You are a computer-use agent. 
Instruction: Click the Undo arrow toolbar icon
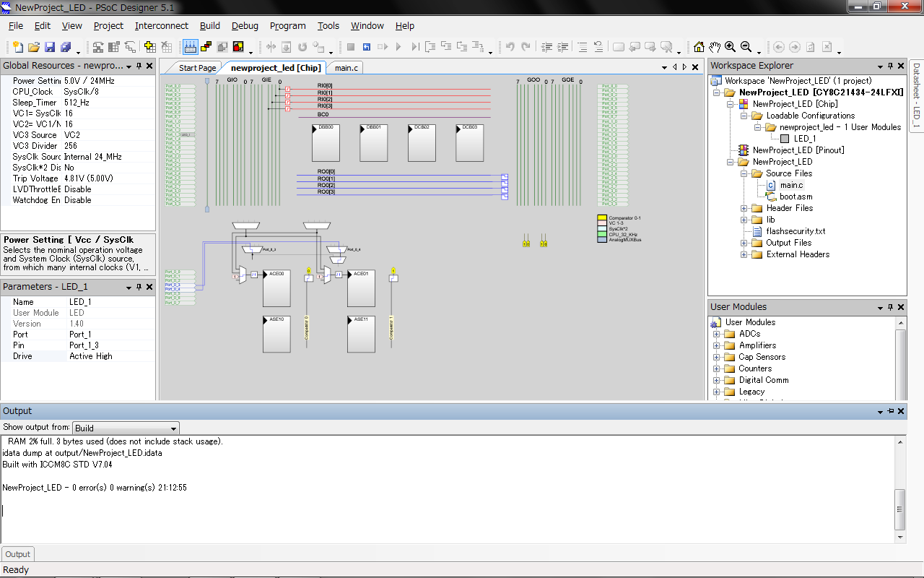(510, 47)
